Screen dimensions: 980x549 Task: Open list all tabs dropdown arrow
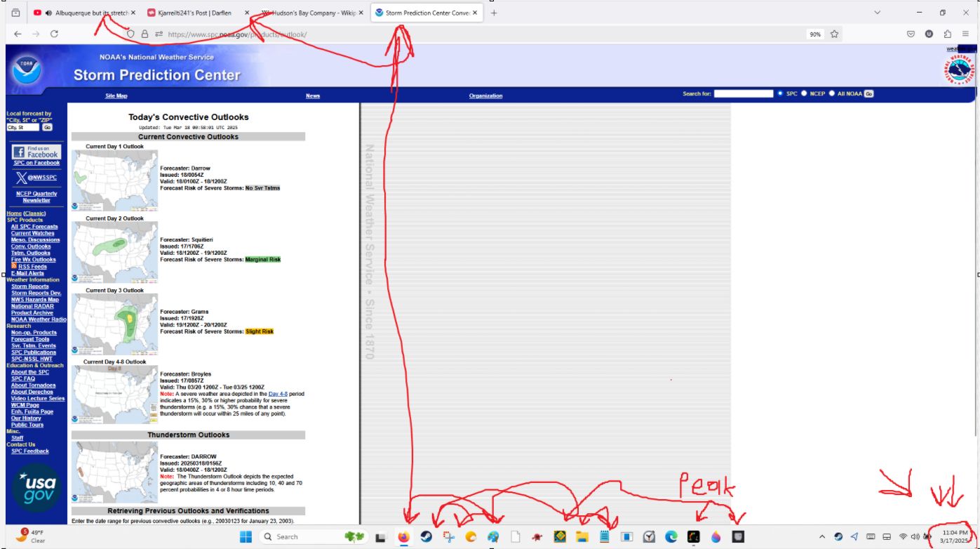point(878,13)
